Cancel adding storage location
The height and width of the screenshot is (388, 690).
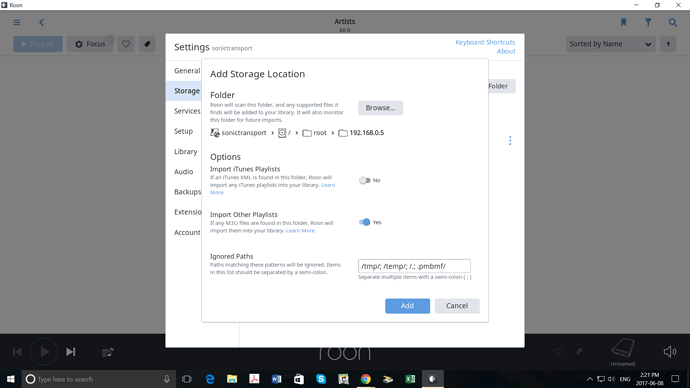(457, 306)
